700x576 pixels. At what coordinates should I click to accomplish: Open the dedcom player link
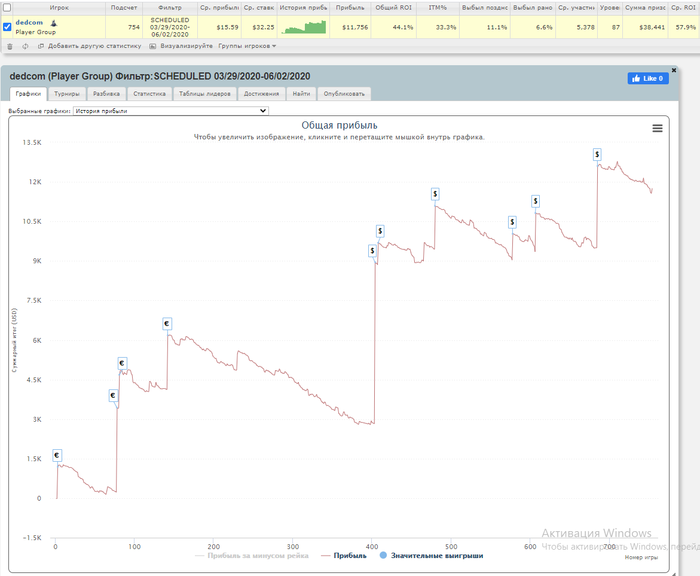point(29,22)
